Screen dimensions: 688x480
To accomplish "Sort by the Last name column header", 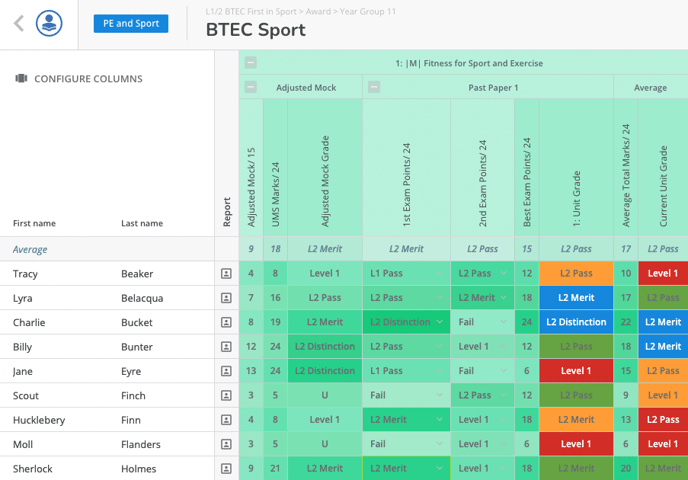I will point(141,223).
